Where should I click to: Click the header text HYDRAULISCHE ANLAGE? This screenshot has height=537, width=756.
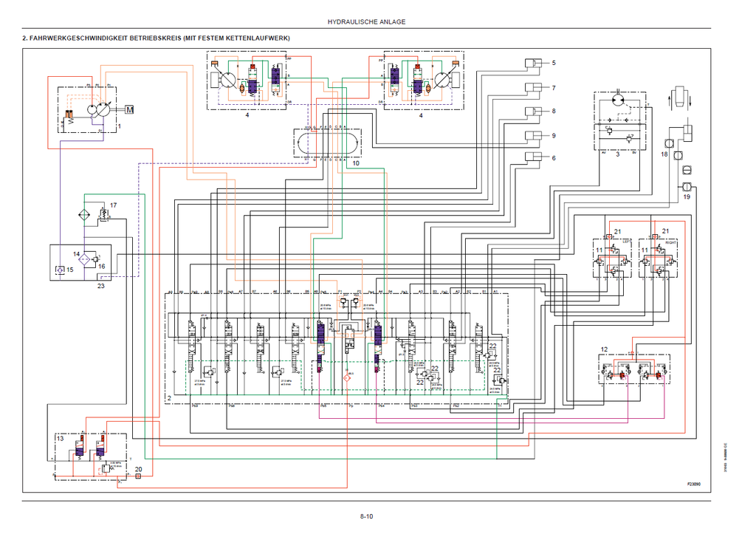click(x=366, y=21)
